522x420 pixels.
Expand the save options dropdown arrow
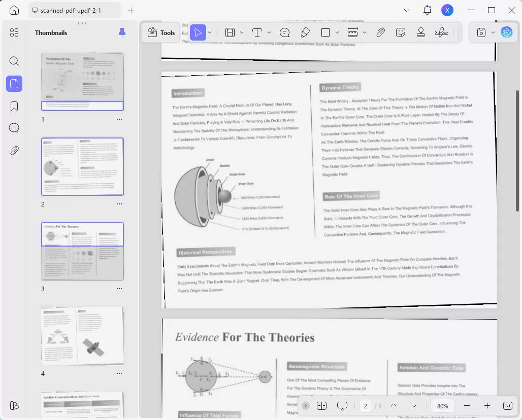(x=493, y=32)
